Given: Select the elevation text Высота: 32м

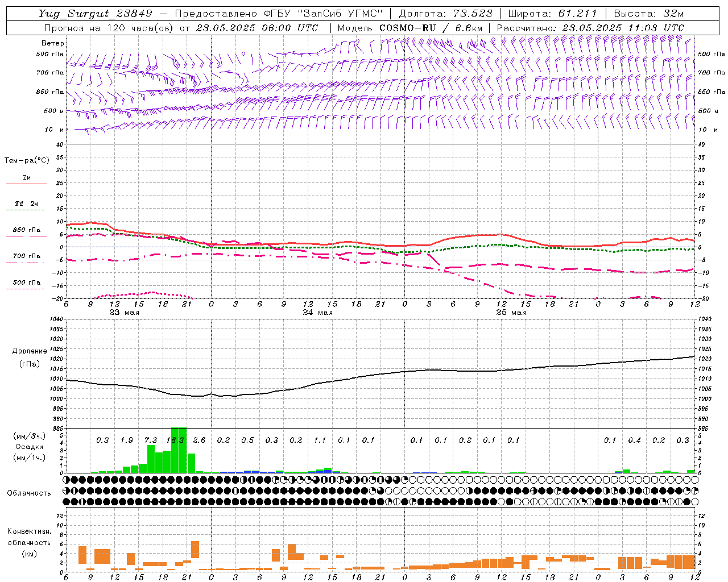Looking at the screenshot, I should pyautogui.click(x=648, y=14).
